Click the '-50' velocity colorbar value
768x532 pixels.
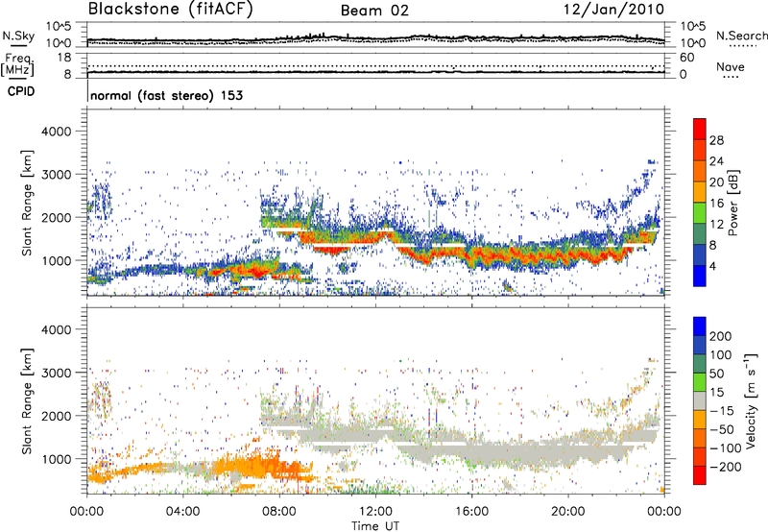click(x=722, y=429)
